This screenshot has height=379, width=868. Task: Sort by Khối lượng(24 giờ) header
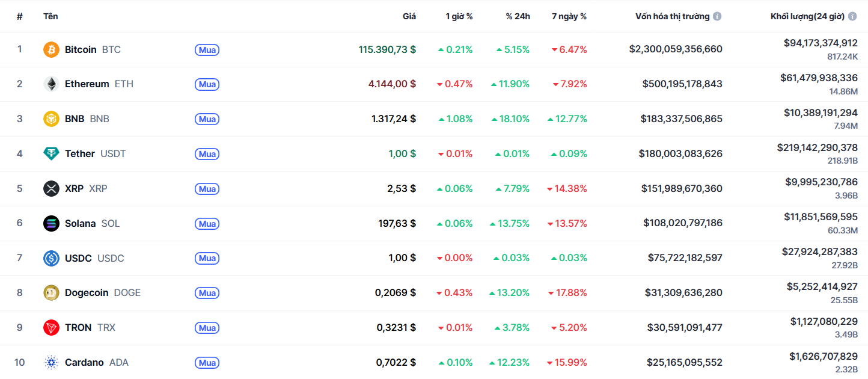(x=808, y=16)
